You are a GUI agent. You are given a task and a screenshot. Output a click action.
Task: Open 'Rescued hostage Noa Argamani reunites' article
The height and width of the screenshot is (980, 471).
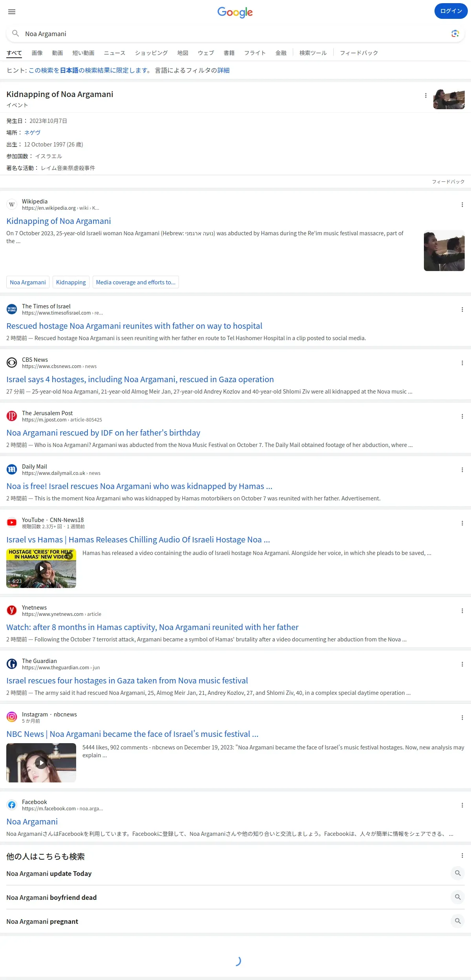coord(134,326)
